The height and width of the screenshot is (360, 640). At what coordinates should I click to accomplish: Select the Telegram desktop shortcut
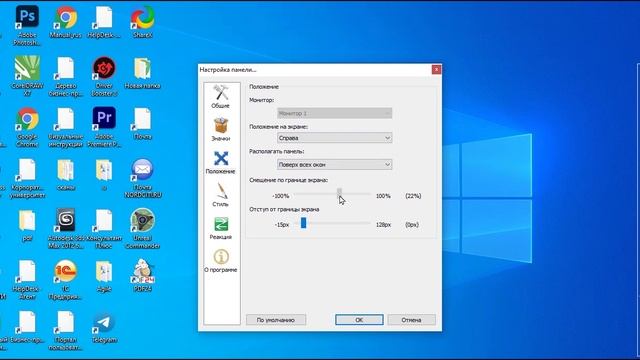(104, 327)
